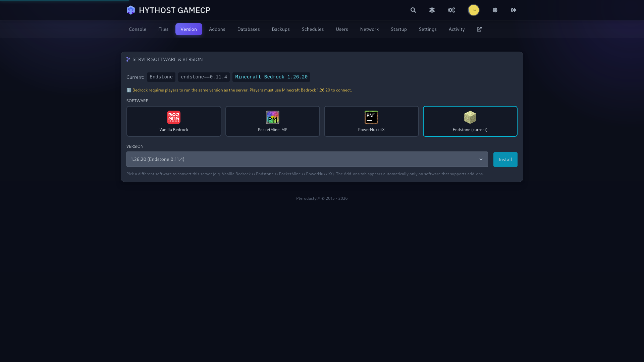Switch to the Schedules tab

point(313,29)
